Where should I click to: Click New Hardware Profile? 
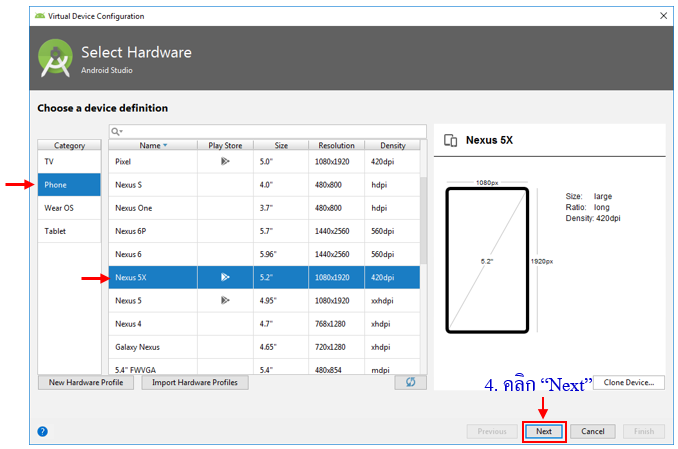click(x=85, y=383)
